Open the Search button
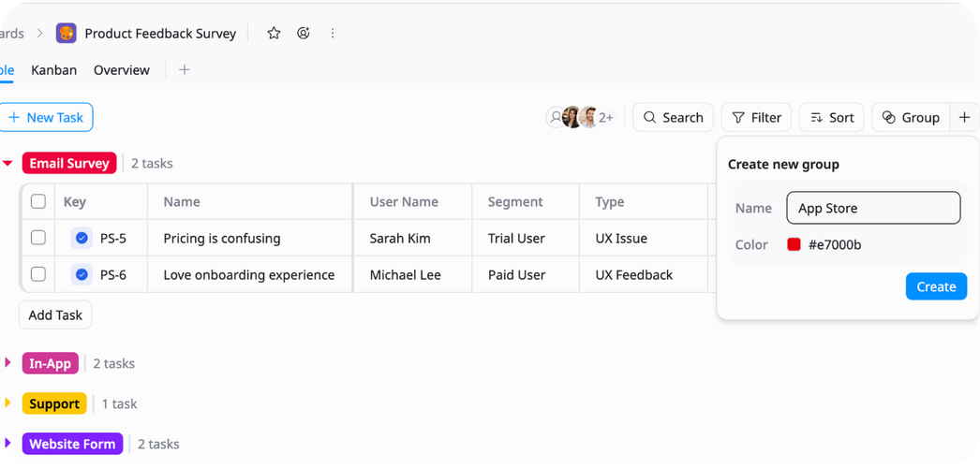Screen dimensions: 980x468 pos(673,117)
